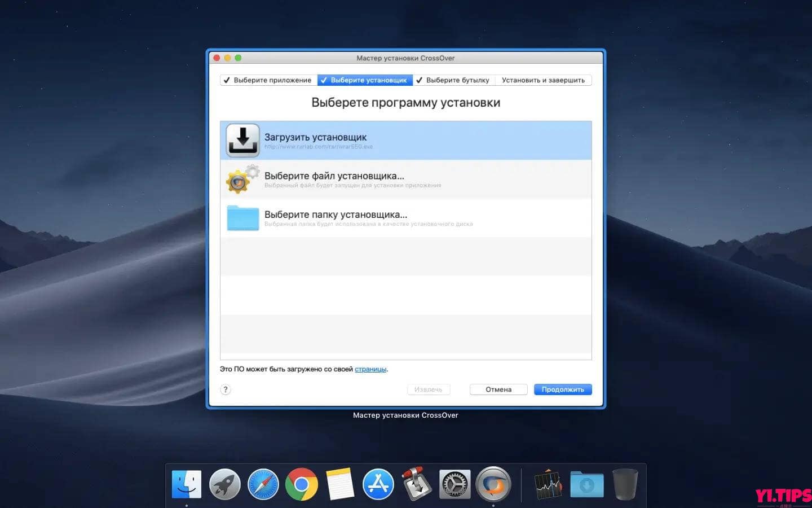The width and height of the screenshot is (812, 508).
Task: Open the Установить и завершить step
Action: 543,80
